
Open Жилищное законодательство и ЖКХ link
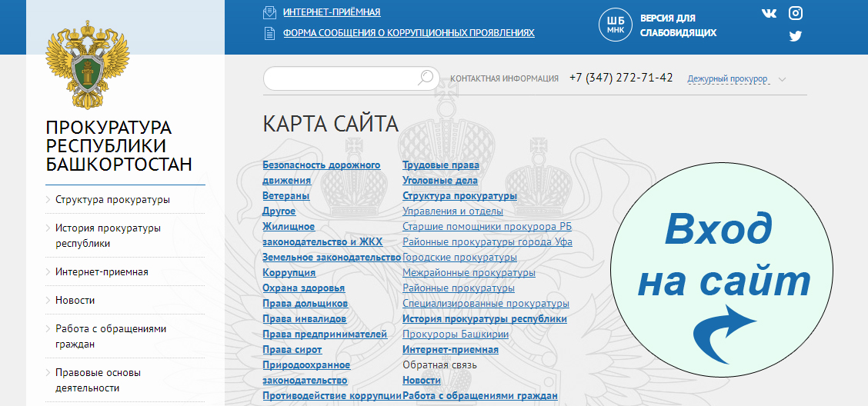pos(322,235)
